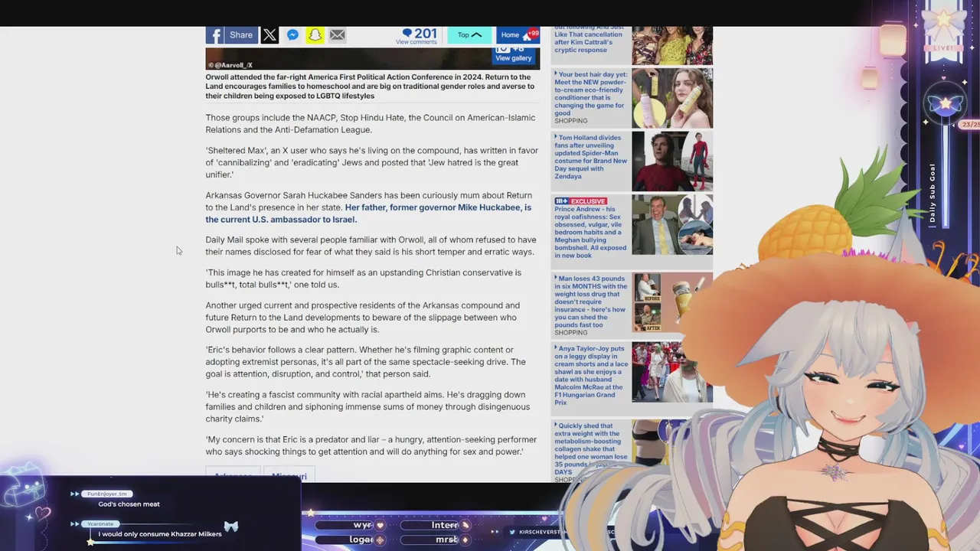Click FunEnjoyer chat username label

pyautogui.click(x=107, y=494)
